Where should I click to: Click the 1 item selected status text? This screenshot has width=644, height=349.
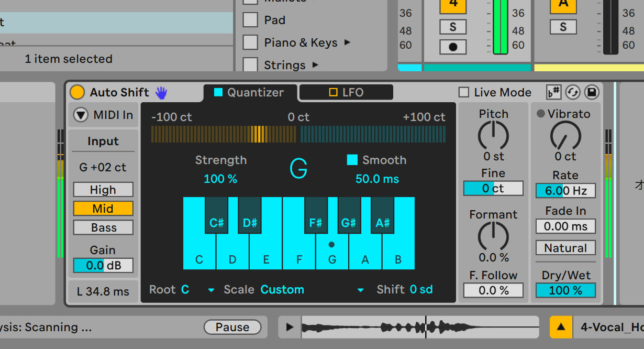point(69,59)
